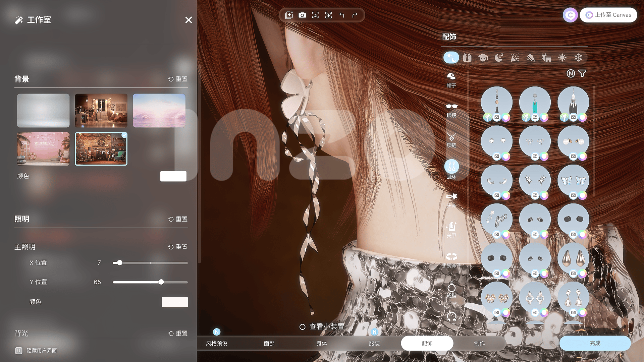This screenshot has height=362, width=644.
Task: Choose the pink clouds sky background
Action: tap(159, 111)
